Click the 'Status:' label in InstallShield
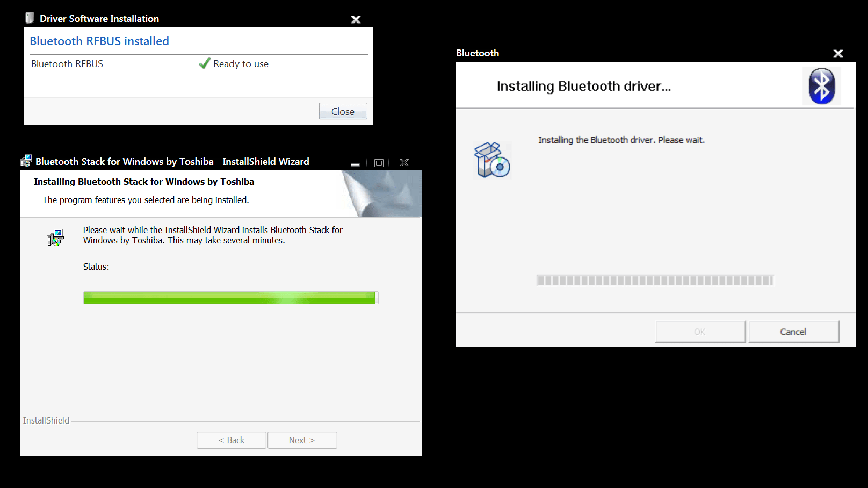The width and height of the screenshot is (868, 488). pyautogui.click(x=96, y=267)
